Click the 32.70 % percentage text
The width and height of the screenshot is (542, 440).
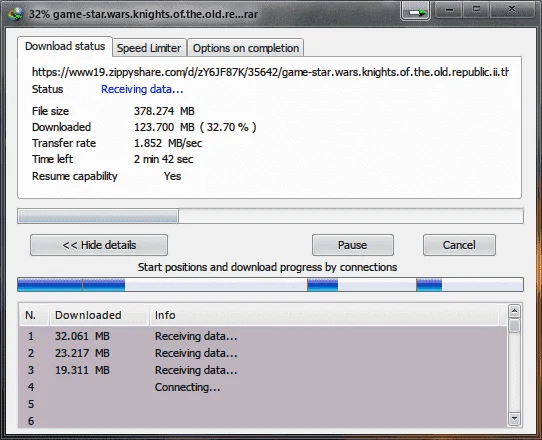click(228, 127)
